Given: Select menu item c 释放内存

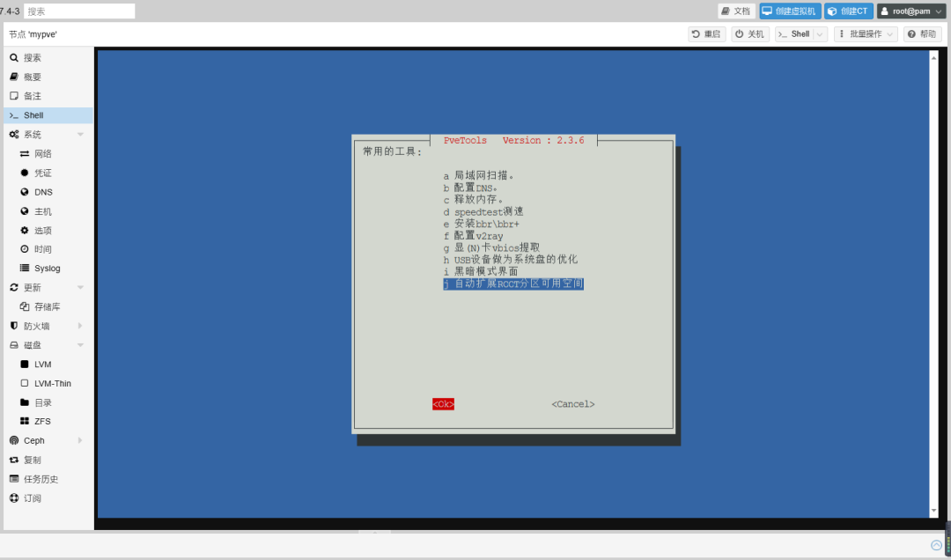Looking at the screenshot, I should click(x=473, y=200).
